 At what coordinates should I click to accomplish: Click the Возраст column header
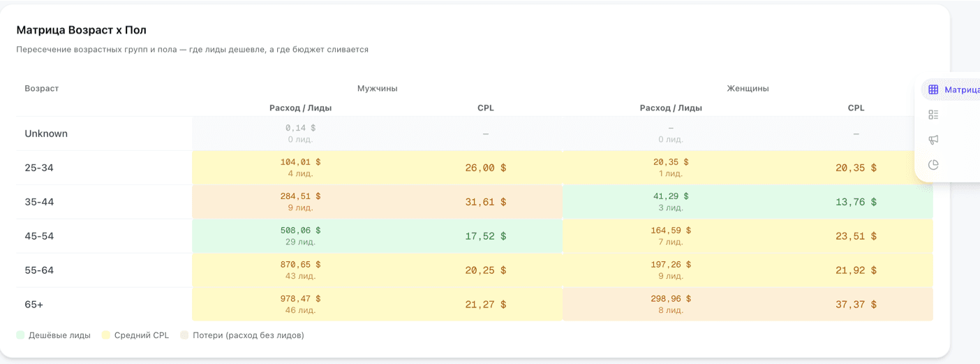click(42, 89)
